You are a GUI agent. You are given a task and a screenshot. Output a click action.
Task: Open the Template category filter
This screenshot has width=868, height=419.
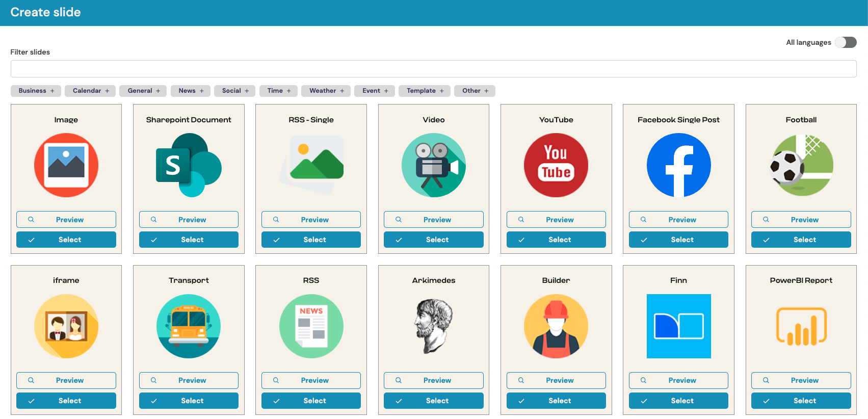pyautogui.click(x=425, y=91)
